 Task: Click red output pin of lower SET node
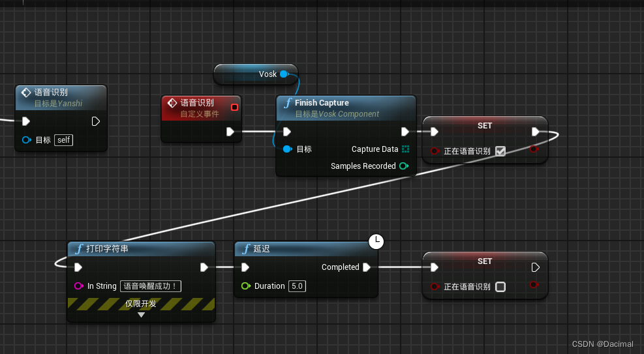tap(534, 285)
